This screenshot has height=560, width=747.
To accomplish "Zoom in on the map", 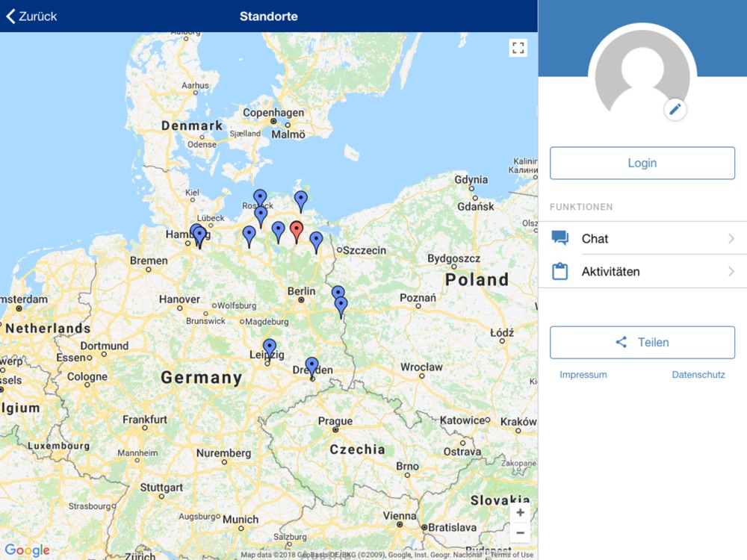I will pyautogui.click(x=520, y=513).
